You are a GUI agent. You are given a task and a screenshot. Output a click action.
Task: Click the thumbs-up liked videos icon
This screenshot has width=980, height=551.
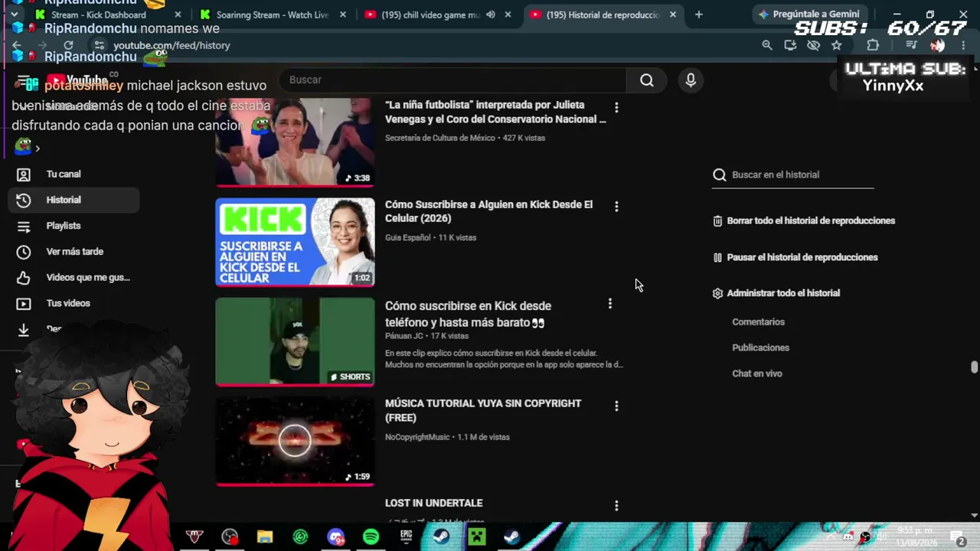pyautogui.click(x=24, y=278)
